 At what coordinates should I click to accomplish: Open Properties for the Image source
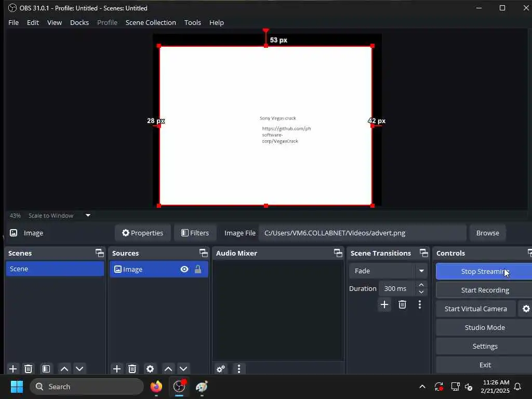[x=142, y=233]
